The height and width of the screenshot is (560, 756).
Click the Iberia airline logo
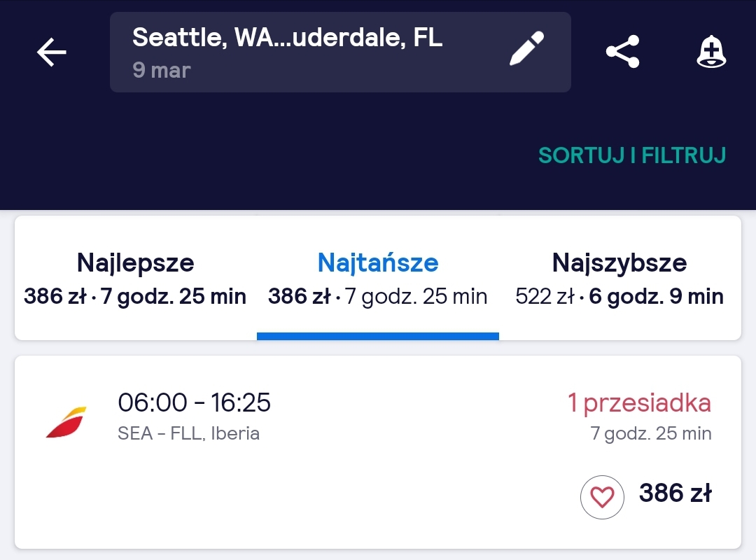point(66,422)
